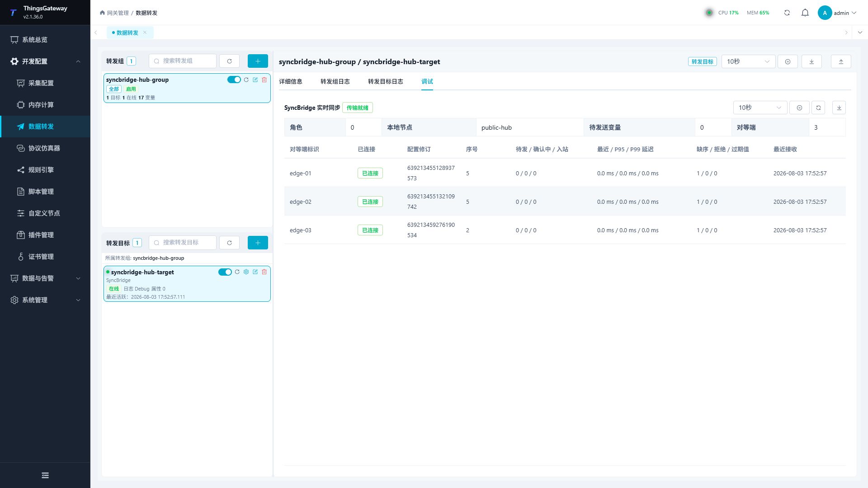The image size is (868, 488).
Task: Click the top bar refresh icon
Action: coord(787,13)
